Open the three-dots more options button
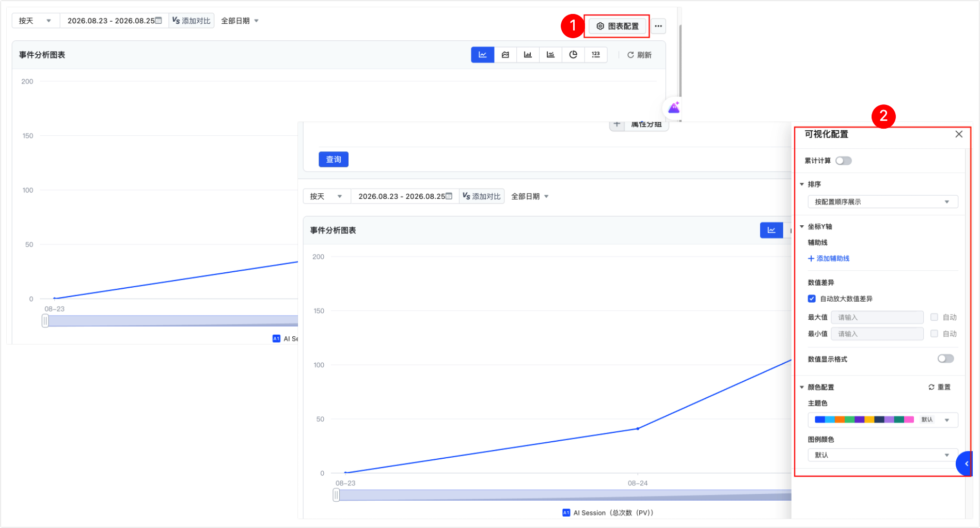Viewport: 980px width, 528px height. coord(658,26)
